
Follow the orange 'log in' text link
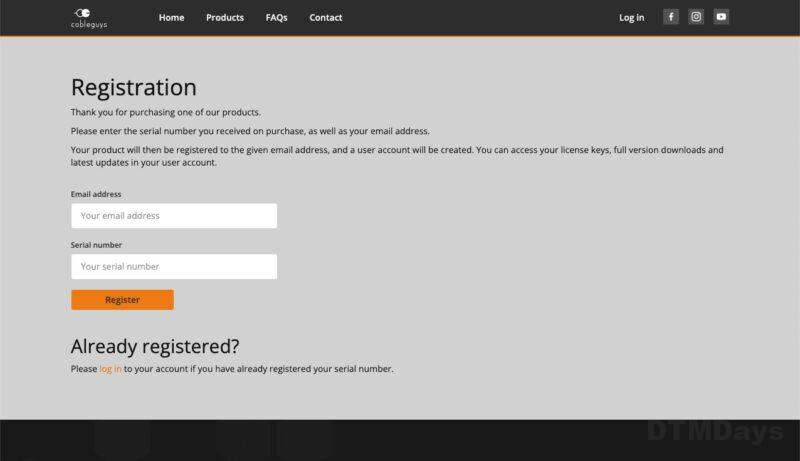click(110, 369)
